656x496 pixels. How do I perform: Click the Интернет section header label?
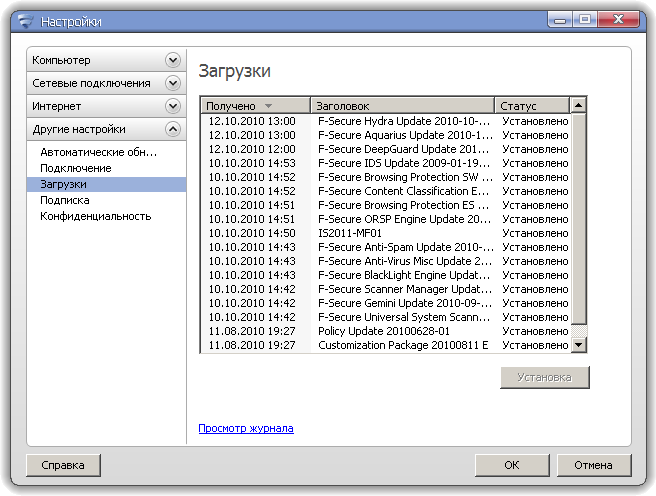56,106
